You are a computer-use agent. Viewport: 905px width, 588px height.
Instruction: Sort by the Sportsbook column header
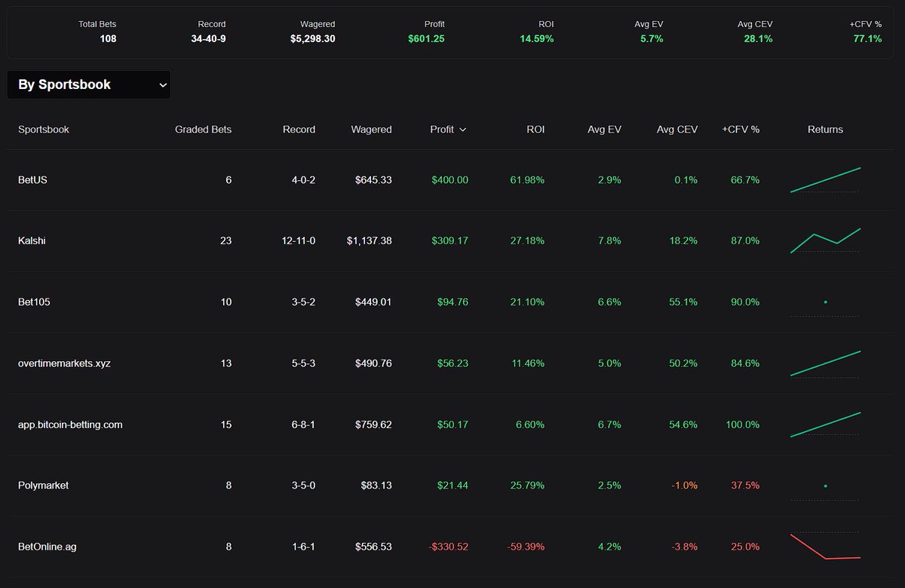(x=44, y=130)
